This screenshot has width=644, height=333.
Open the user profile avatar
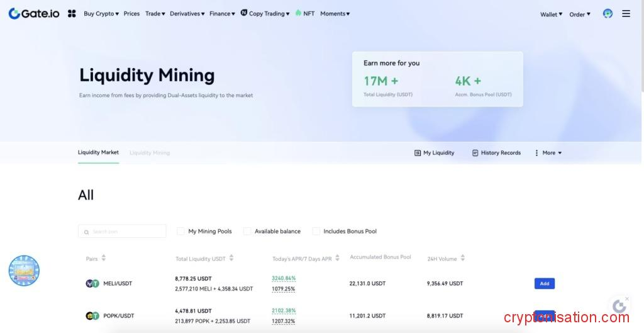pyautogui.click(x=608, y=14)
